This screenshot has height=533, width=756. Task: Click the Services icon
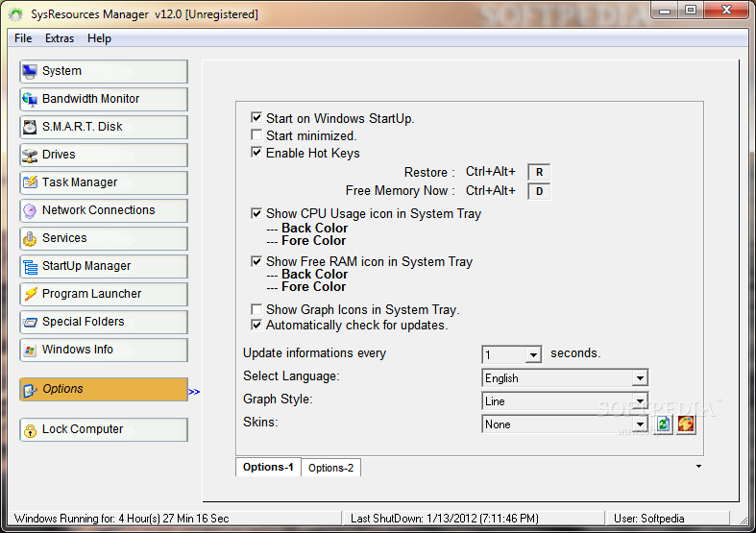[30, 238]
